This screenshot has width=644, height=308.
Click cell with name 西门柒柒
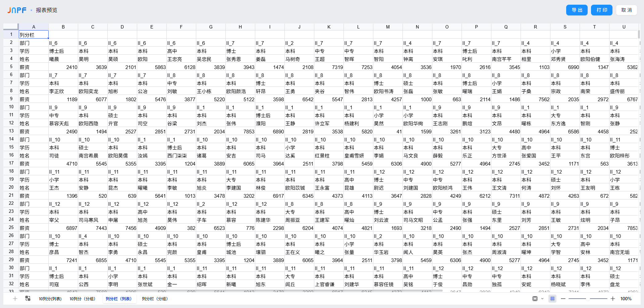[181, 156]
